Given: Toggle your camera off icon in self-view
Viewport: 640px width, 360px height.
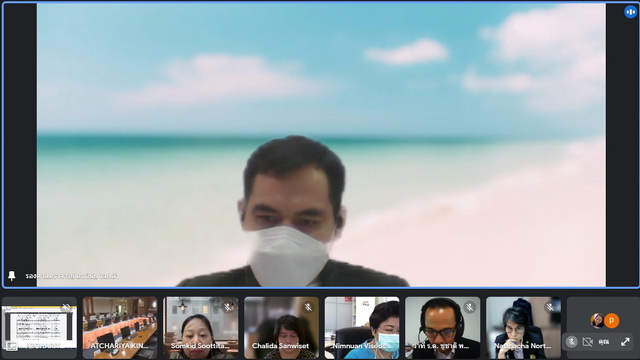Looking at the screenshot, I should click(587, 342).
